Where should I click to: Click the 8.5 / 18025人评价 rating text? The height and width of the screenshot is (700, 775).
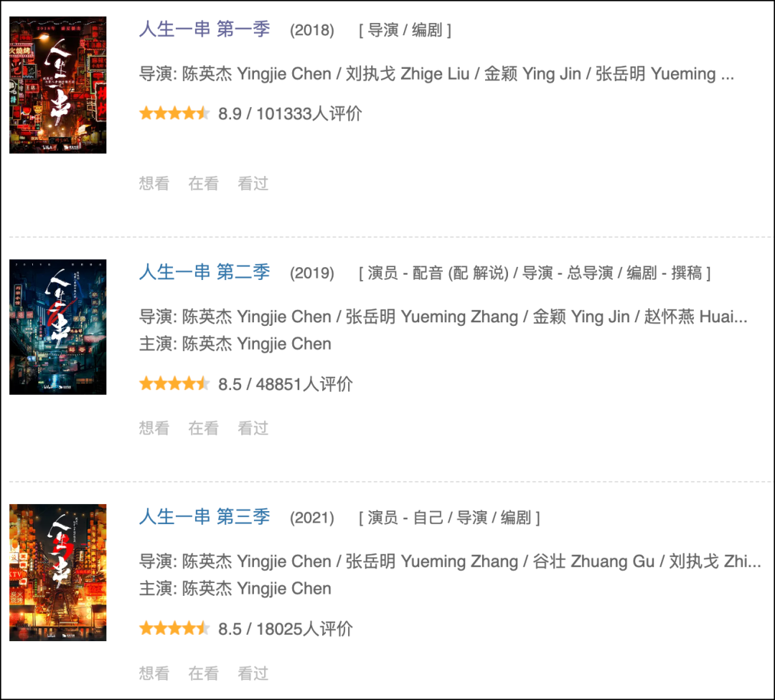click(285, 629)
